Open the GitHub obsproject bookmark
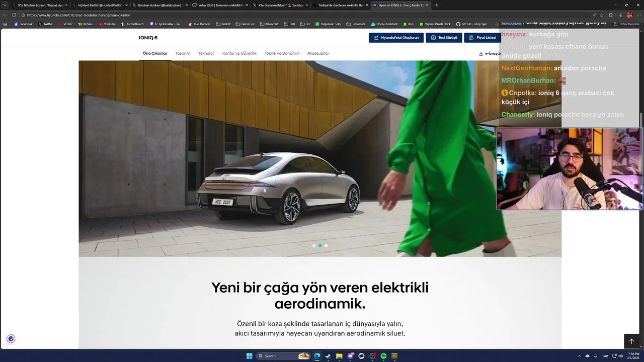 (473, 24)
